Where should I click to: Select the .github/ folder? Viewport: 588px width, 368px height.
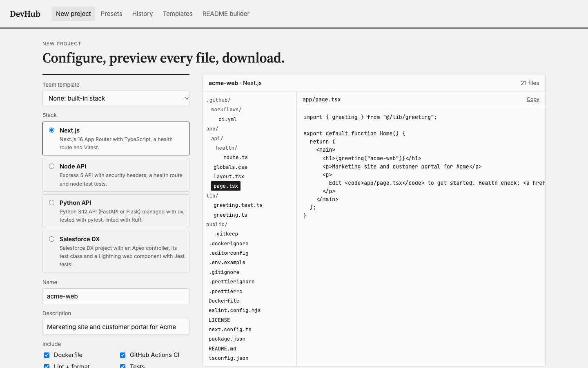click(218, 100)
